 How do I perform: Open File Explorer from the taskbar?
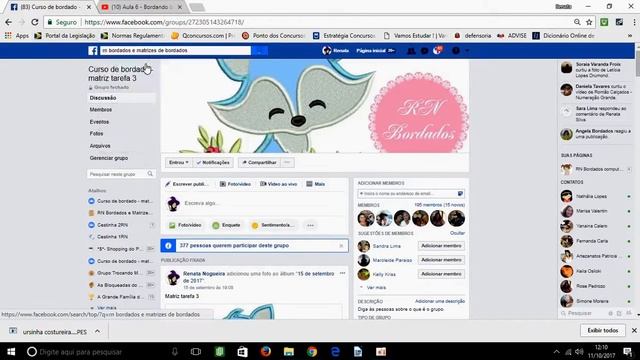pyautogui.click(x=289, y=351)
